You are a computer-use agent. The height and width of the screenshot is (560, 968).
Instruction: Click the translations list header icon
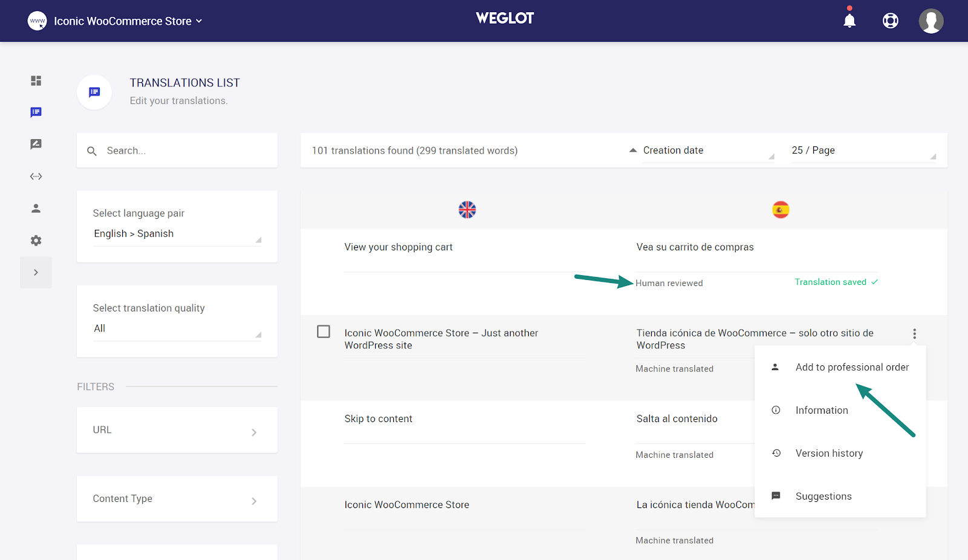coord(94,93)
